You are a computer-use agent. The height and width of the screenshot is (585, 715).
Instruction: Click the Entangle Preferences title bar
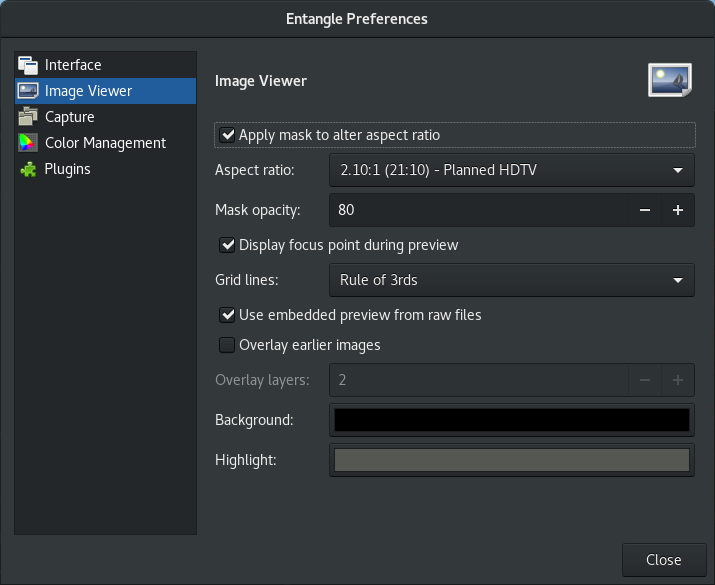pos(358,19)
